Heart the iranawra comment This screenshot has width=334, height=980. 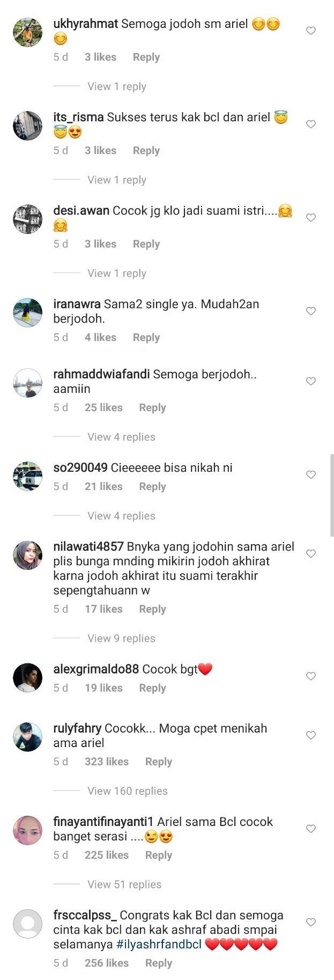[310, 311]
